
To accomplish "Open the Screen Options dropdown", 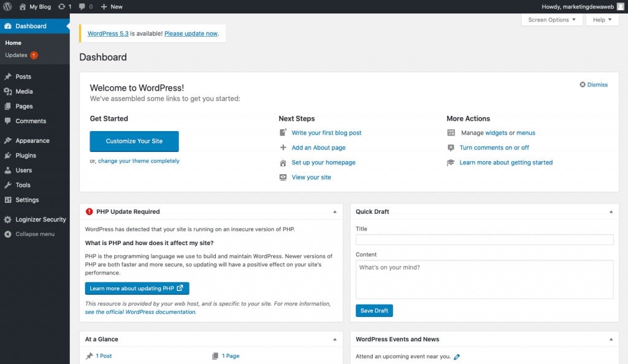I will click(551, 20).
